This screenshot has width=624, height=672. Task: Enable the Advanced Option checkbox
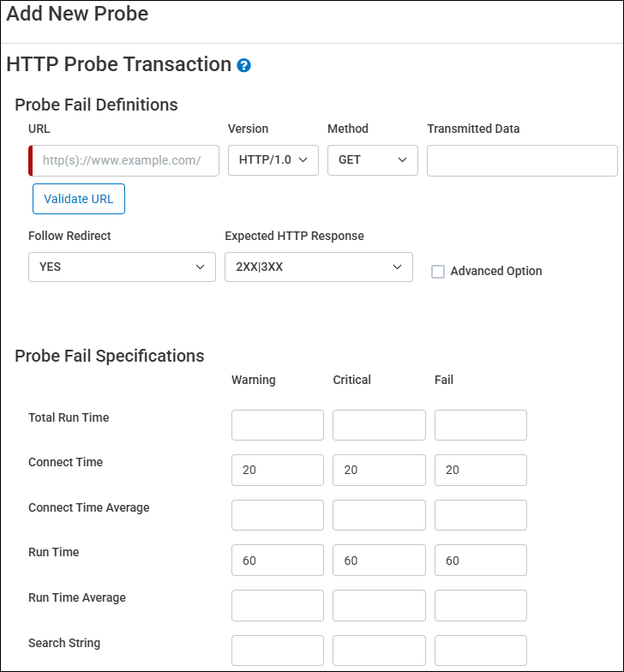(438, 272)
